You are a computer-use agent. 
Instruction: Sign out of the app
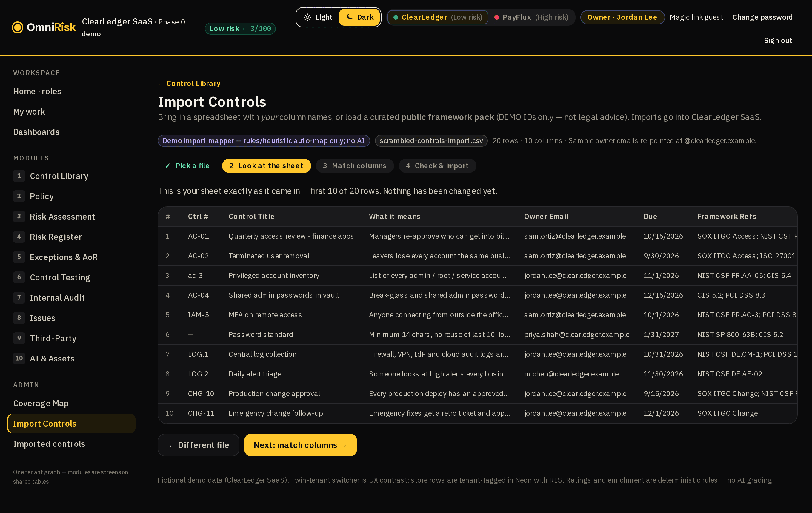778,41
